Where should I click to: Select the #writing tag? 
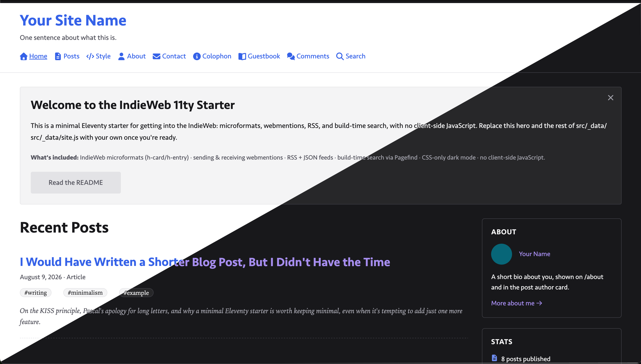pyautogui.click(x=36, y=293)
